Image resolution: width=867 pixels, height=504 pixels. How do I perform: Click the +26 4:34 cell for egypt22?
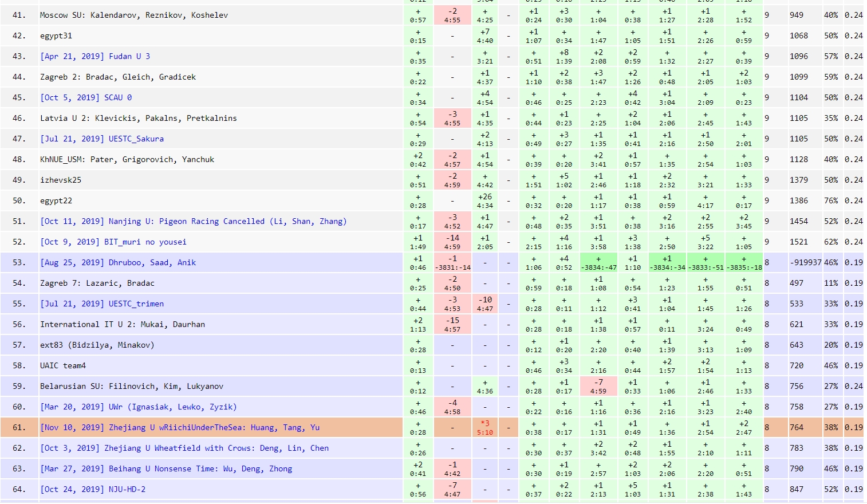484,201
